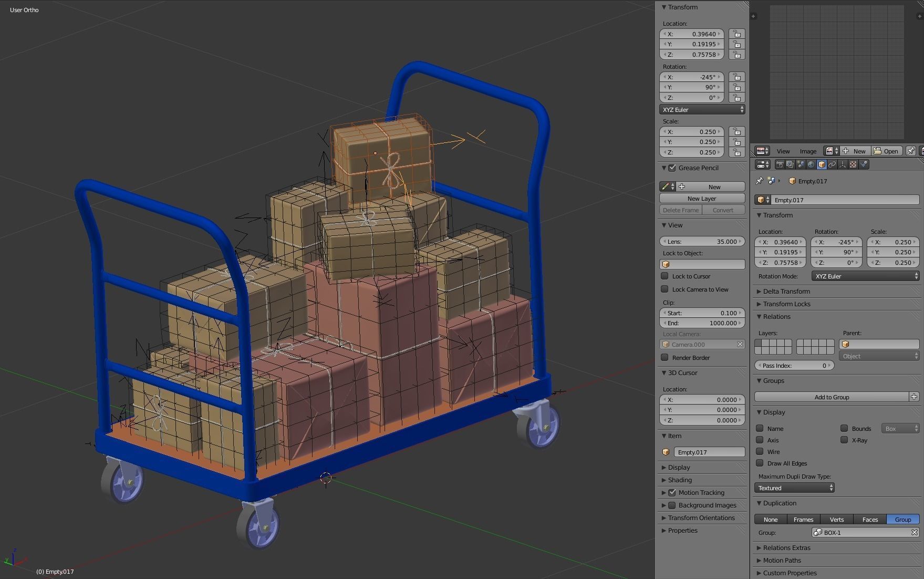Enable Draw All Edges checkbox
This screenshot has width=924, height=579.
760,463
